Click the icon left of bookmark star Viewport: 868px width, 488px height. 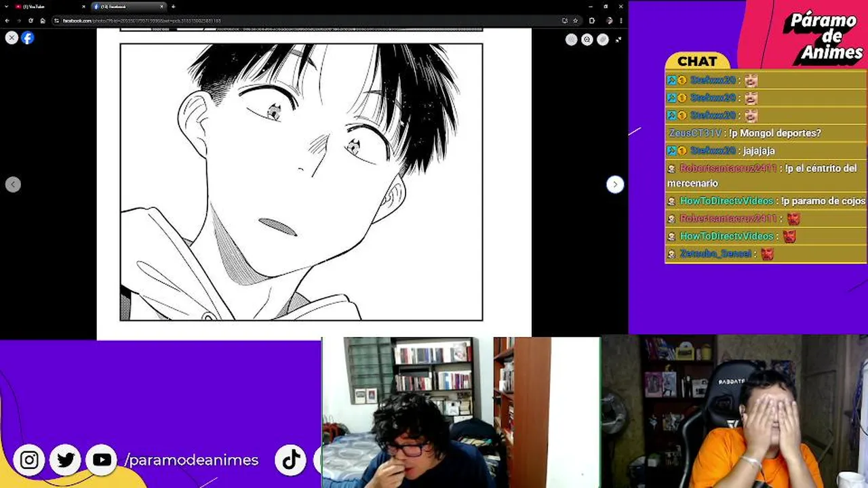tap(565, 20)
